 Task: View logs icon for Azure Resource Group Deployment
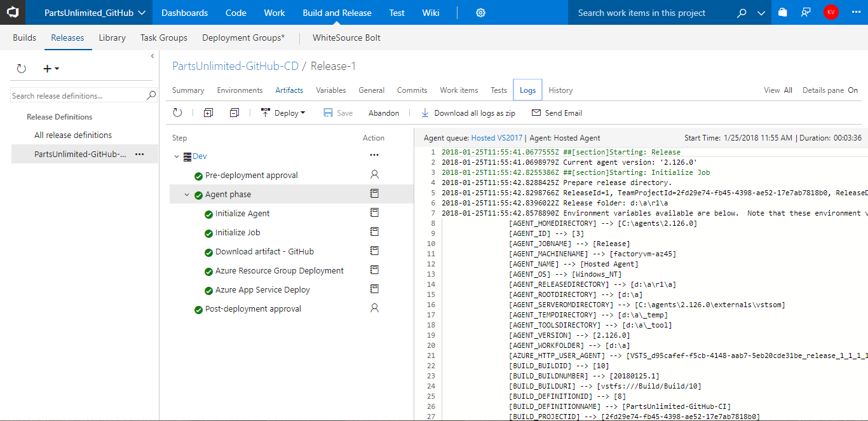374,270
